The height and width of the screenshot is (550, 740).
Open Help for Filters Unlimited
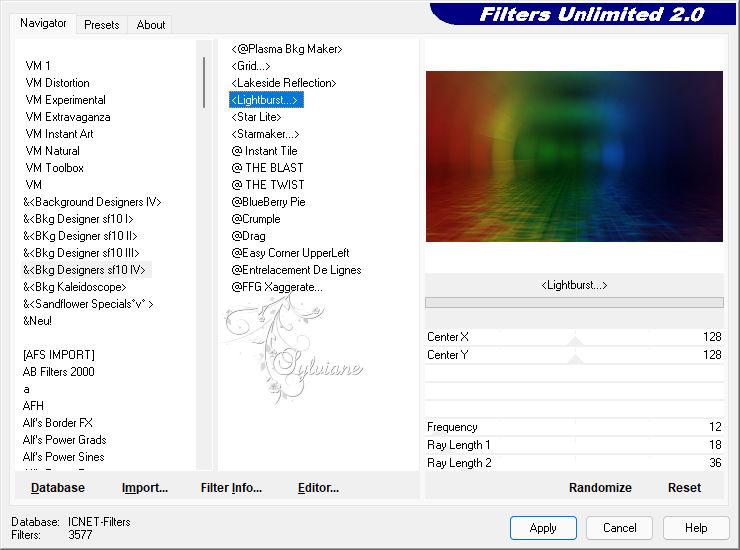(696, 528)
